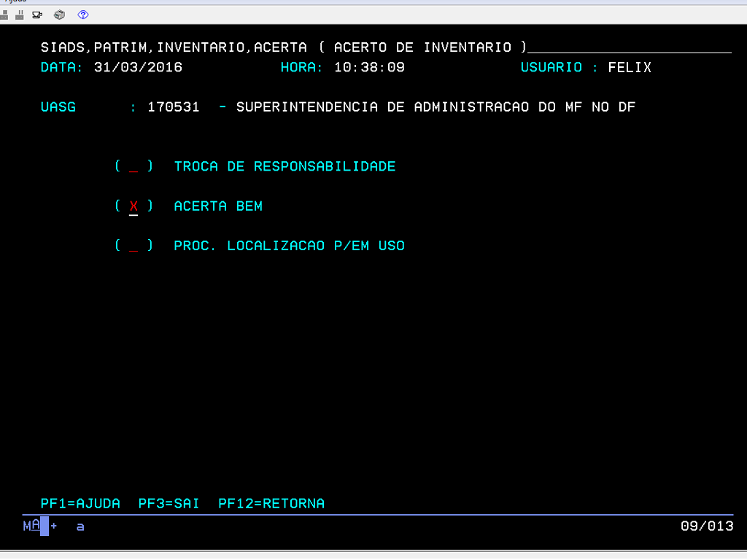Click the SIADS,PATRIM,INVENTARIO,ACERTA path text
The image size is (747, 560).
coord(174,47)
